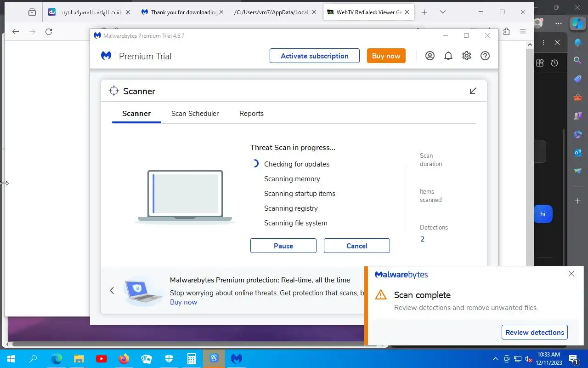Open Copilot pane plugins icon

point(540,63)
